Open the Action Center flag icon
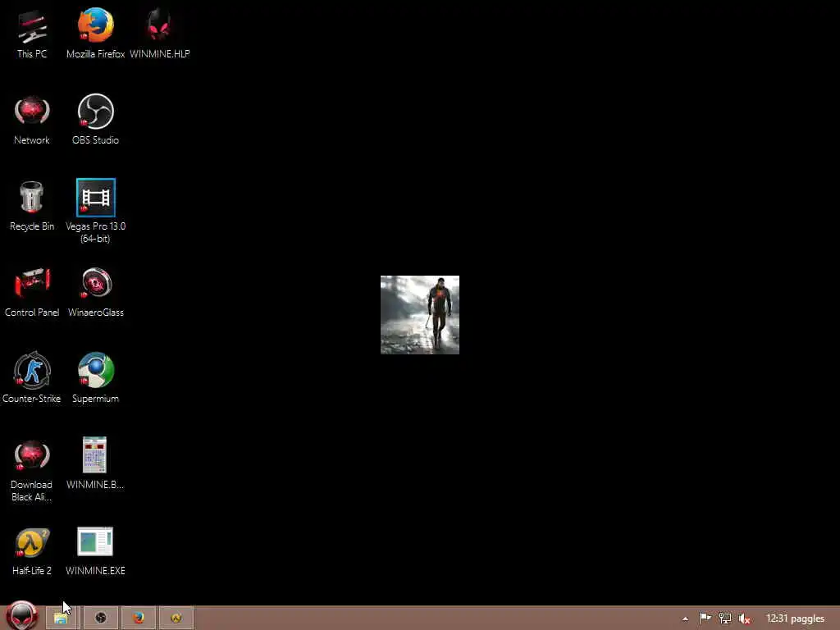 point(705,619)
